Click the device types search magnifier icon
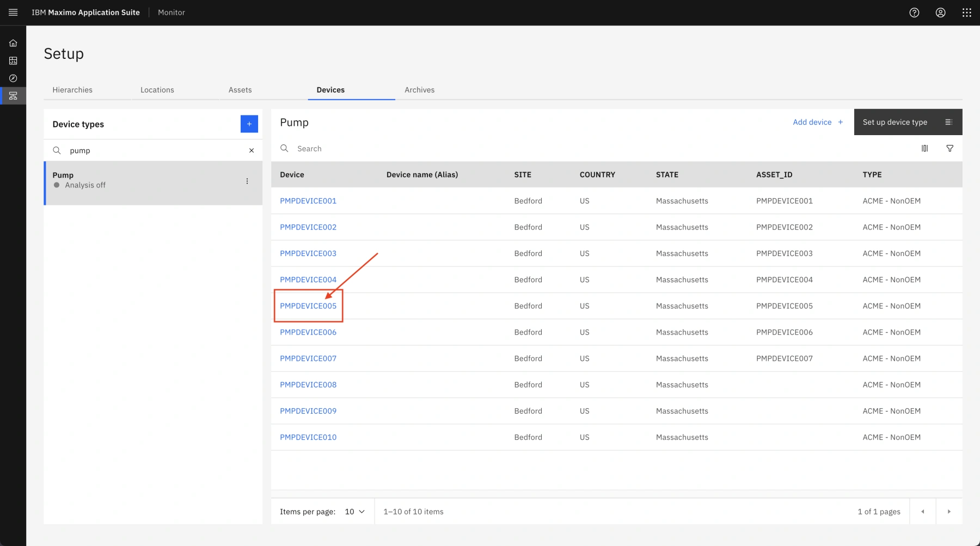Screen dimensions: 980x546 tap(57, 150)
